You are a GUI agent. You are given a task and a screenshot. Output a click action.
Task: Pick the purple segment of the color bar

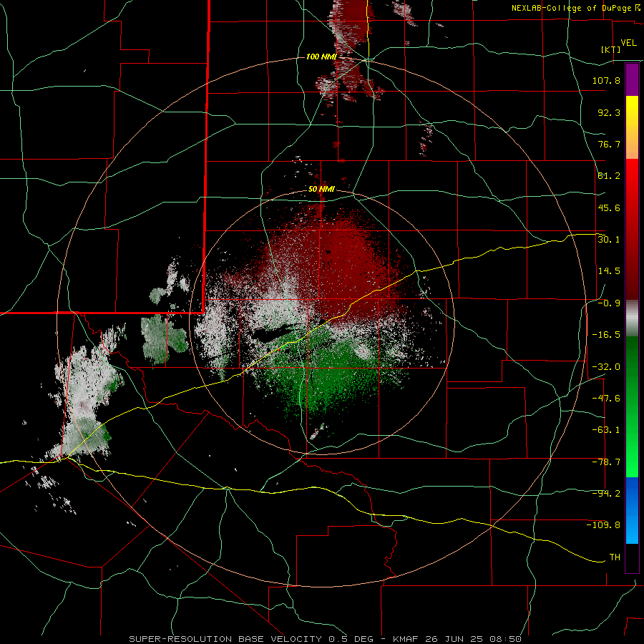(x=632, y=79)
